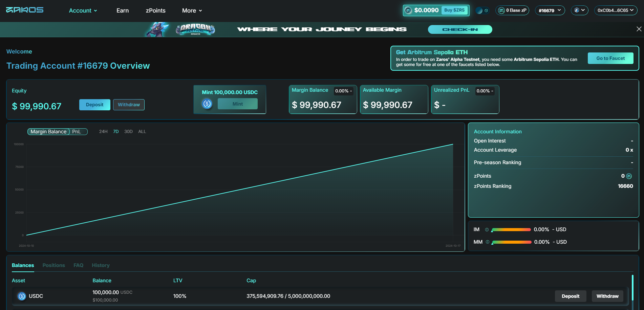The height and width of the screenshot is (310, 644).
Task: Click the IM info icon
Action: (487, 230)
